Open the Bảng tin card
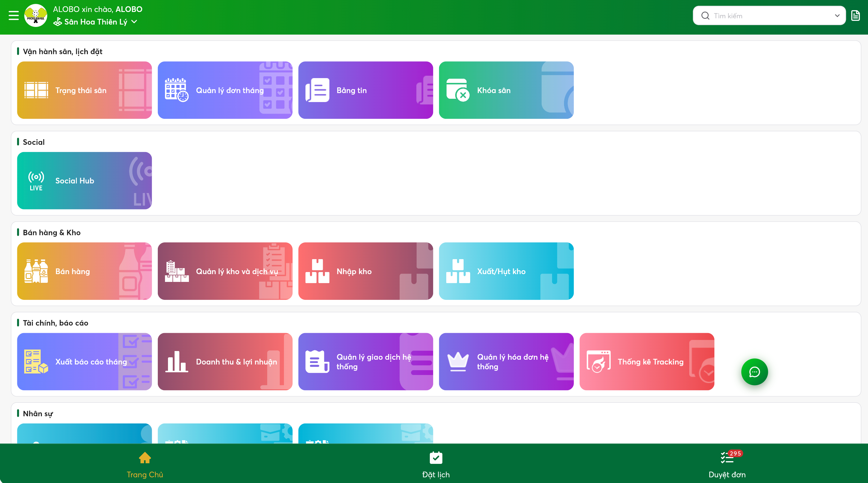This screenshot has width=868, height=483. (366, 90)
